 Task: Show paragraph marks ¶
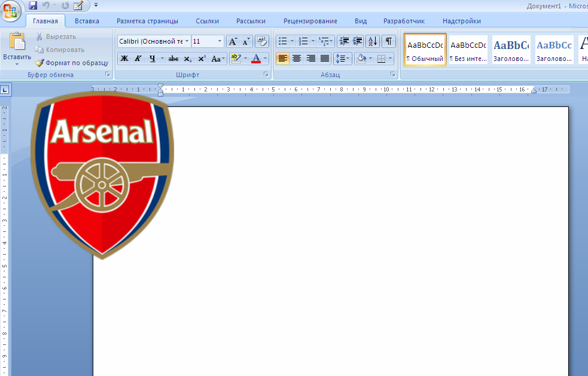389,41
